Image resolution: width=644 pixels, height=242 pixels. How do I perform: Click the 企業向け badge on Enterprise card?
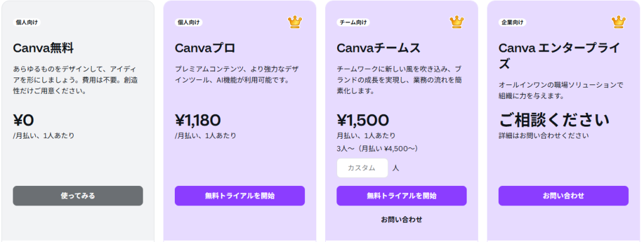(x=513, y=22)
